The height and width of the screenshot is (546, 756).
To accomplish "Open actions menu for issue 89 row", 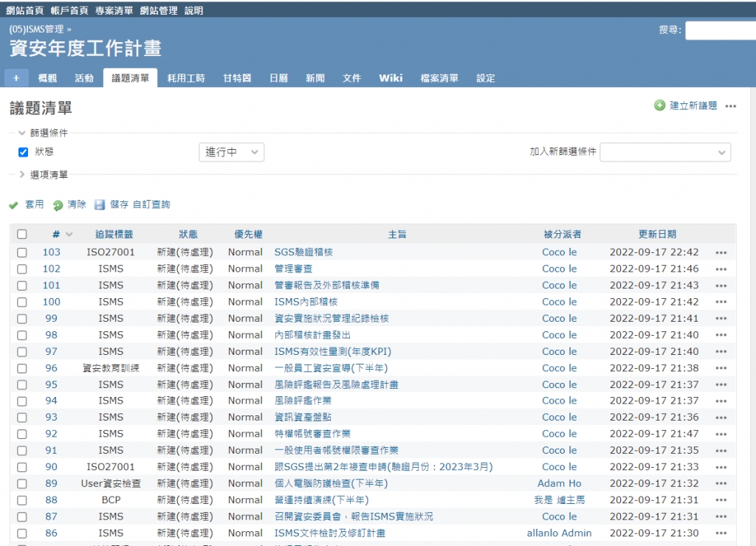I will (721, 484).
